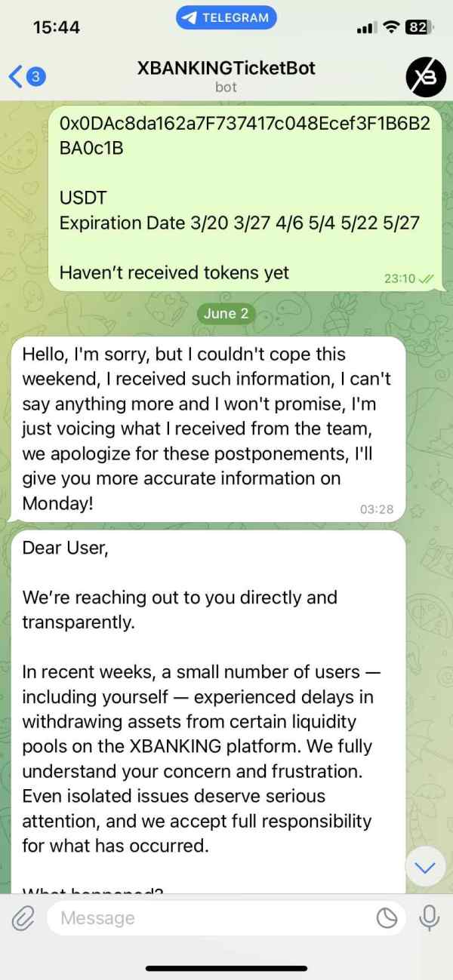Open XBANKINGTicketBot chat title header
453x980 pixels.
(x=226, y=68)
